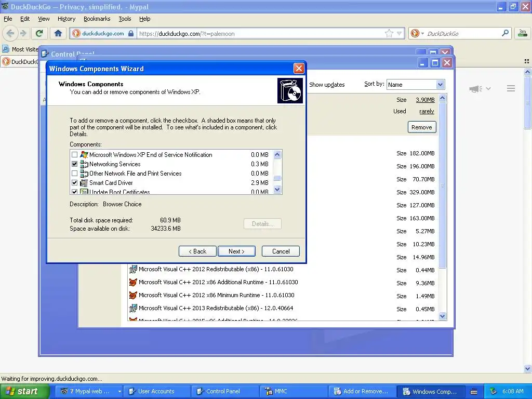
Task: Click Remove in Add or Remove Programs
Action: pyautogui.click(x=422, y=127)
